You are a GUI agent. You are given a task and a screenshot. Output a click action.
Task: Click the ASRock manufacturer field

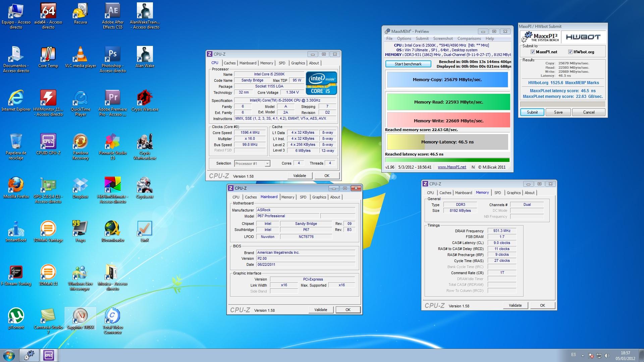[x=306, y=210]
